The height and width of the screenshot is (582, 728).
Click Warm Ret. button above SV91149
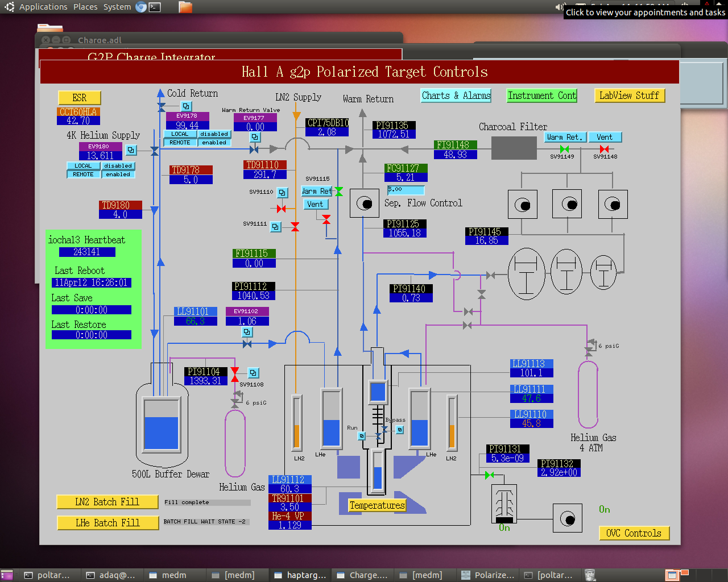[565, 137]
